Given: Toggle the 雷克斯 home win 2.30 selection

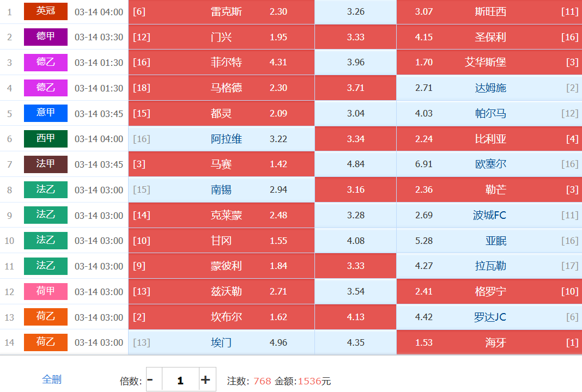Looking at the screenshot, I should [221, 11].
